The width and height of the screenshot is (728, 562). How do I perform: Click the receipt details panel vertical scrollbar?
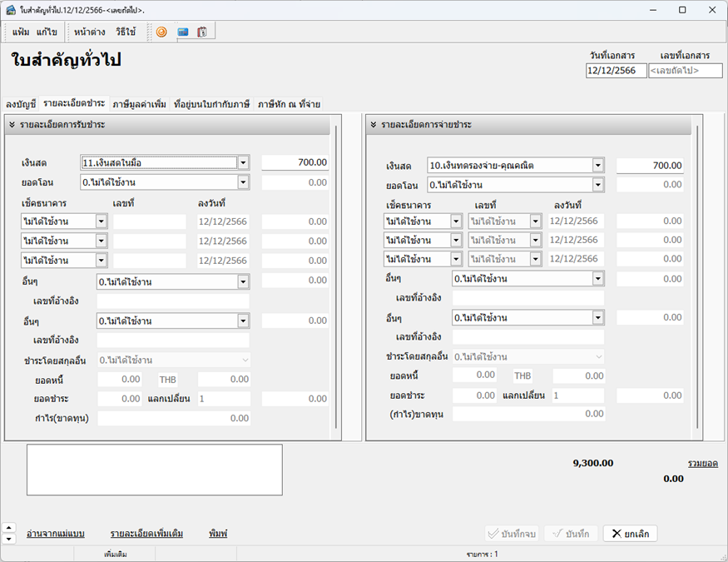(336, 276)
